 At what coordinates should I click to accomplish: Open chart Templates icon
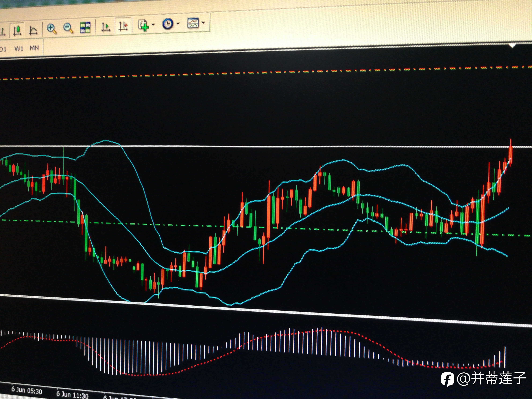pos(193,23)
